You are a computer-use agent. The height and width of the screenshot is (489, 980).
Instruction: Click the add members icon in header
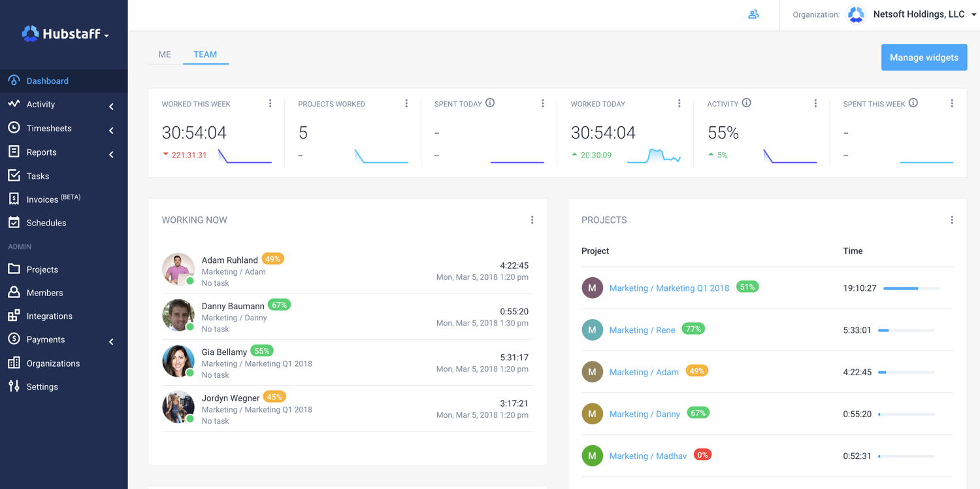point(753,14)
